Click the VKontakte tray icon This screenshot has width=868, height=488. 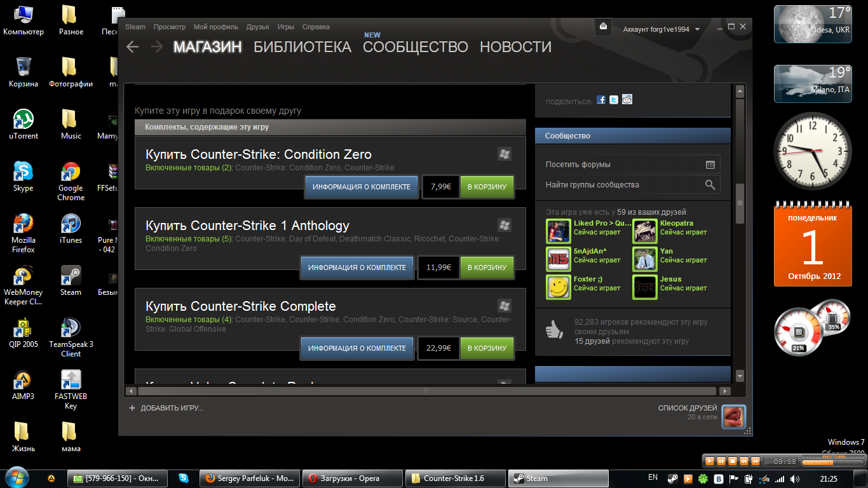point(719,478)
